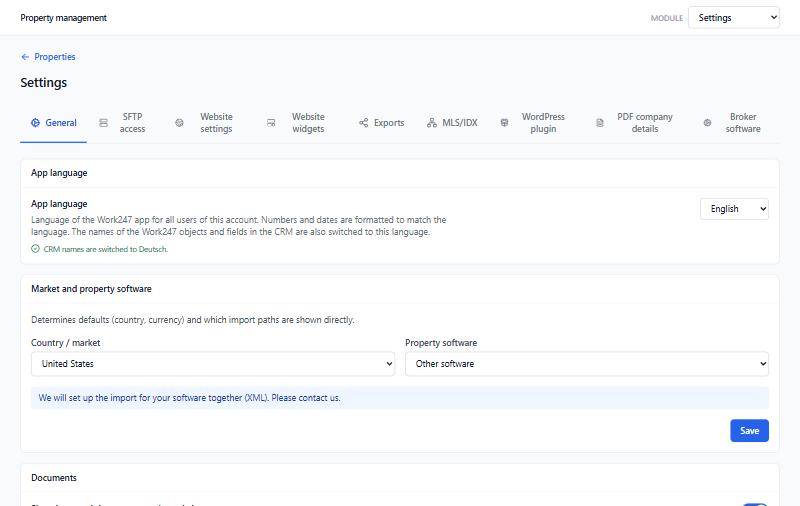Click the App language card heading
Image resolution: width=800 pixels, height=506 pixels.
(59, 173)
